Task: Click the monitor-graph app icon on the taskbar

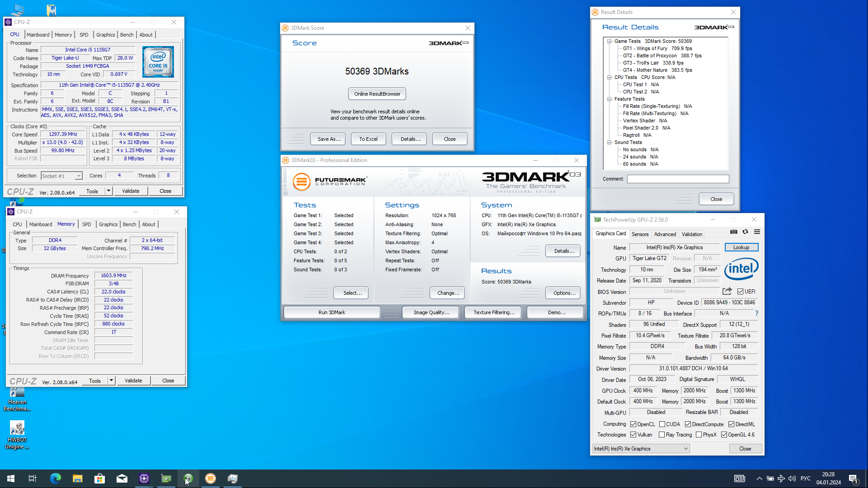Action: tap(233, 479)
